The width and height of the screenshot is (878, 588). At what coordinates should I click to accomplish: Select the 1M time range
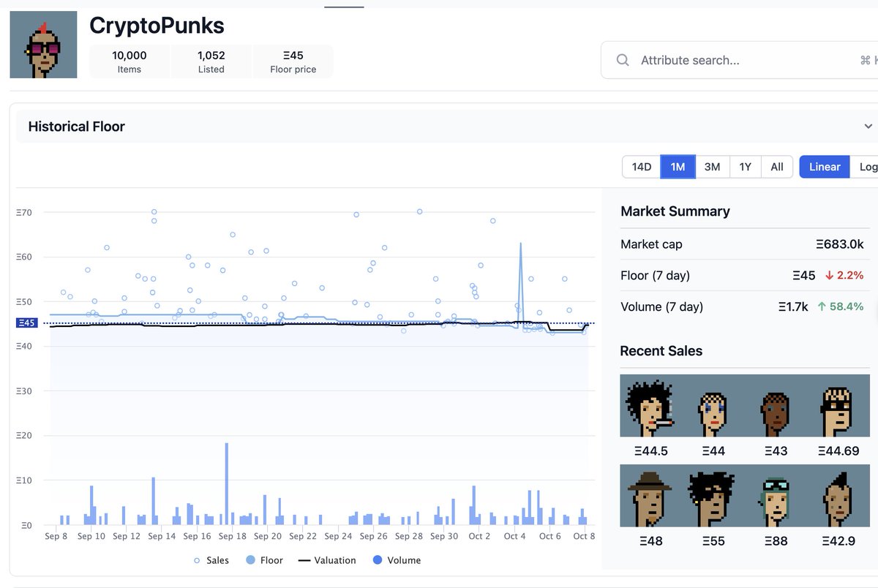(x=678, y=167)
